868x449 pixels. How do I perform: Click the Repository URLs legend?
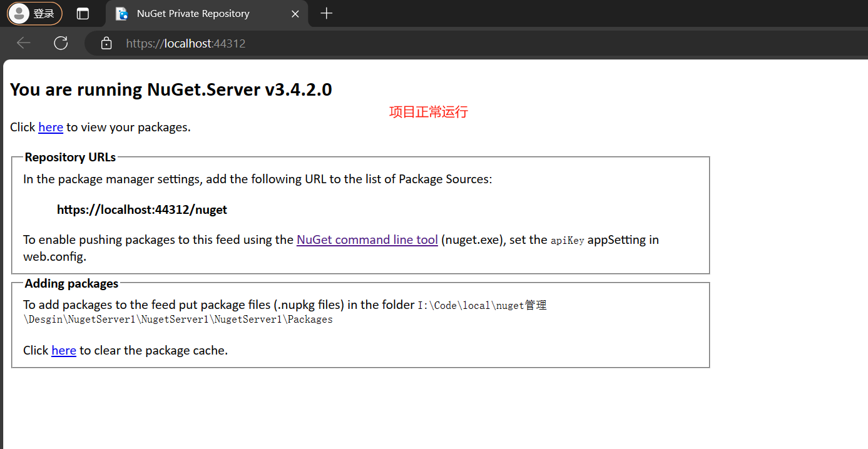point(70,157)
